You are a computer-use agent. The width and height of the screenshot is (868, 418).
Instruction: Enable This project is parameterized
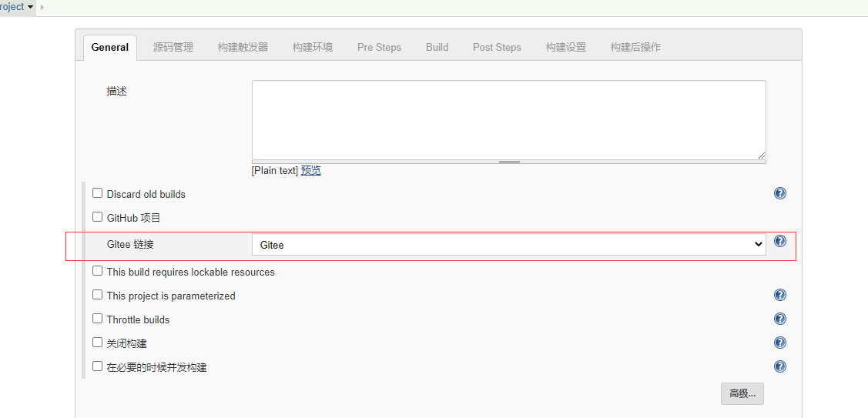[x=97, y=295]
